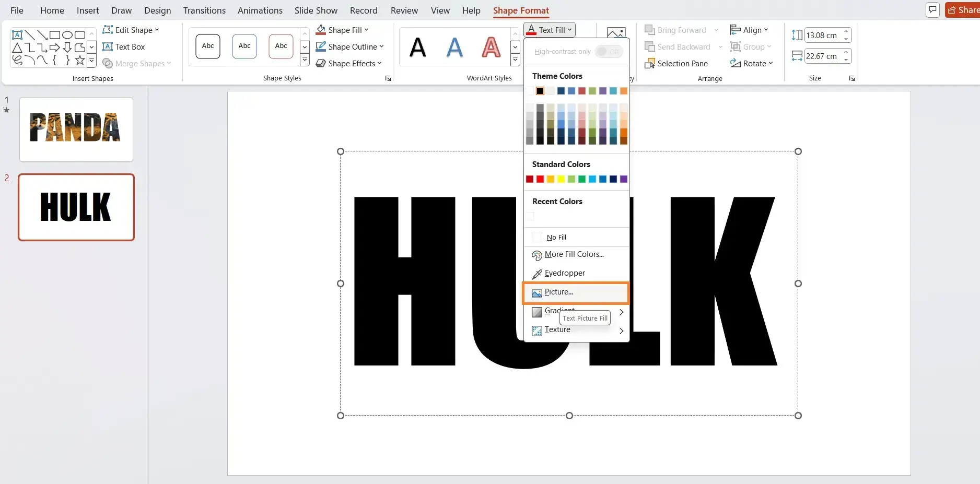Toggle the High-contrast only switch
Viewport: 980px width, 484px height.
point(609,51)
